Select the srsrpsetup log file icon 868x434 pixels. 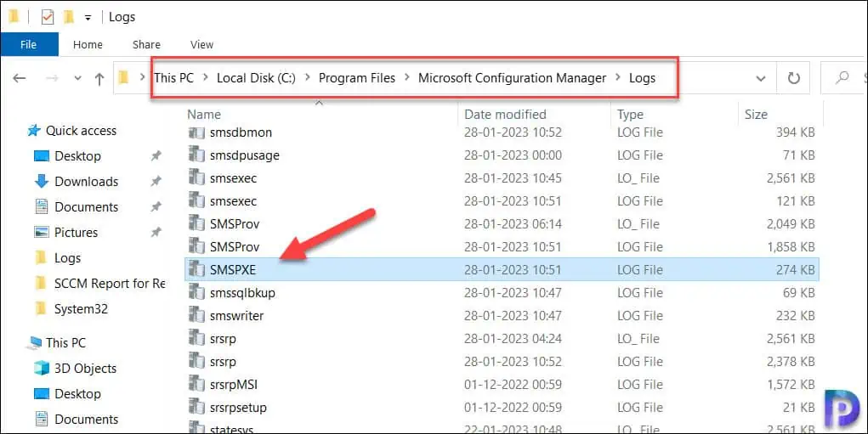(x=196, y=407)
